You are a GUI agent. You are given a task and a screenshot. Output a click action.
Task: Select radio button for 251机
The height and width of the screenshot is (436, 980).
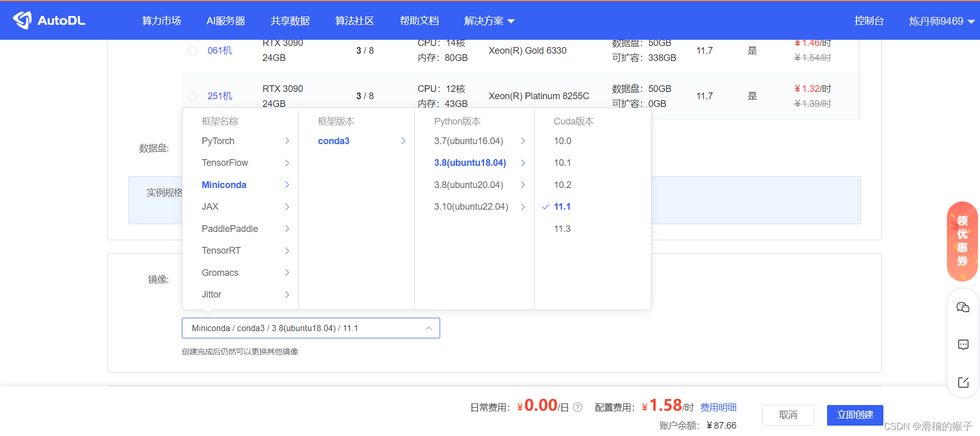tap(193, 96)
